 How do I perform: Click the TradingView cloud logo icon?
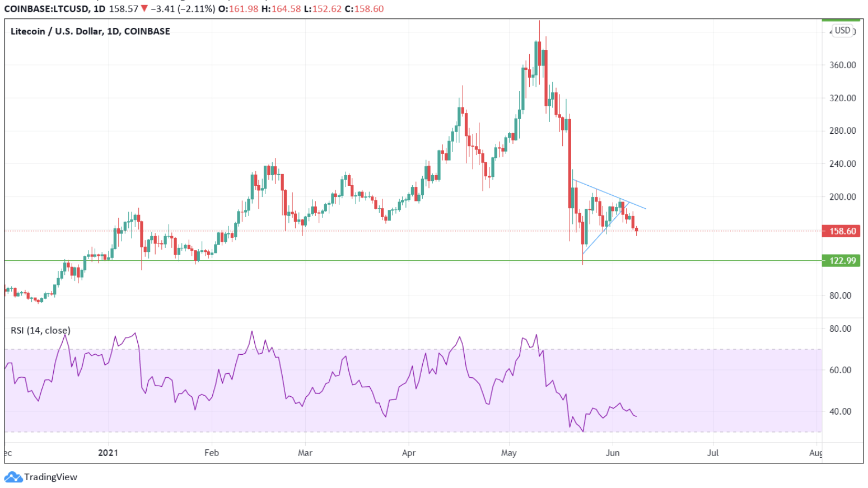(x=13, y=477)
